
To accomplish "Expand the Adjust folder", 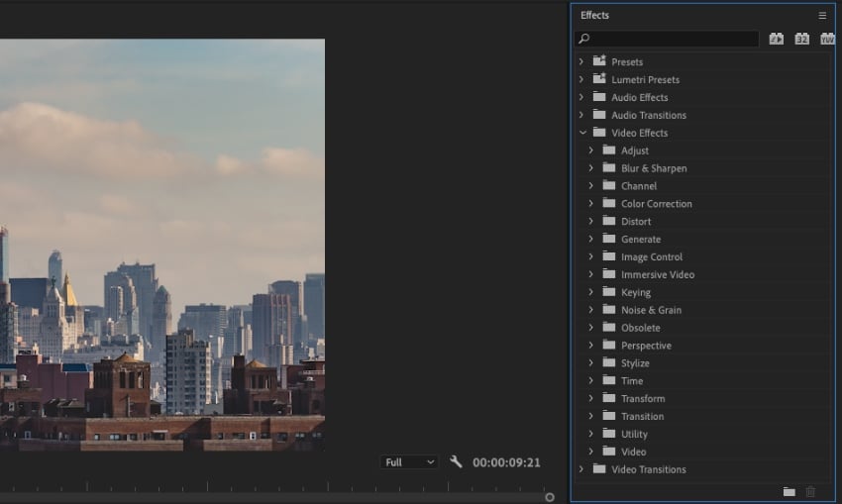I will click(x=590, y=151).
